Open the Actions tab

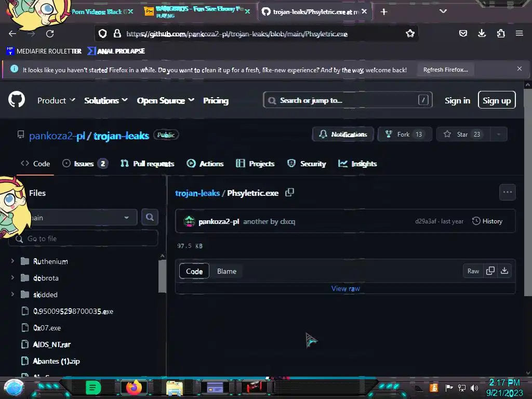coord(205,164)
